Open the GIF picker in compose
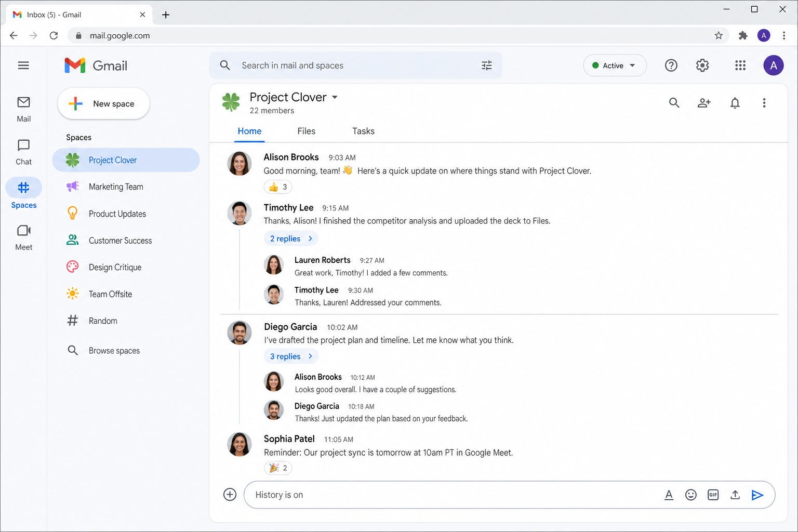Viewport: 798px width, 532px height. tap(713, 495)
